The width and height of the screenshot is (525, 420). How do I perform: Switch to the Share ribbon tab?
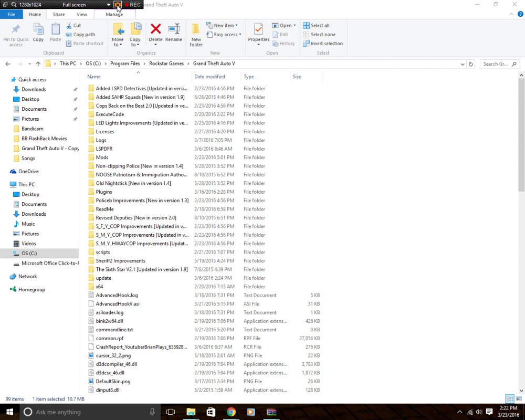(59, 14)
